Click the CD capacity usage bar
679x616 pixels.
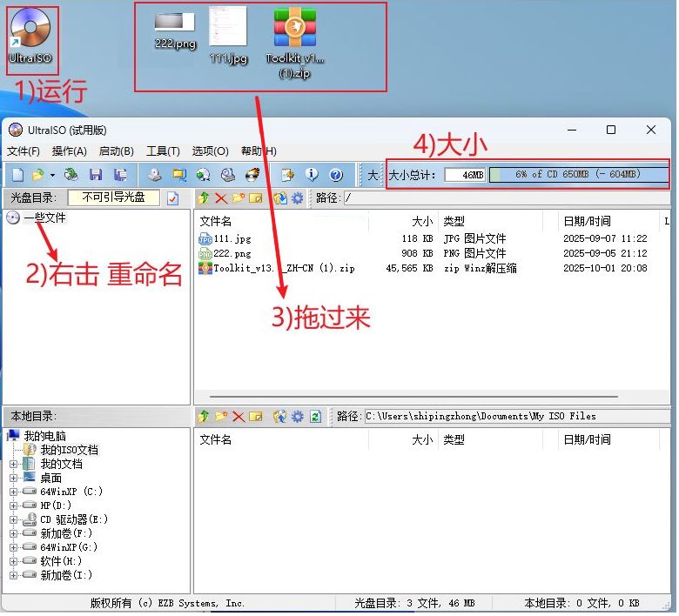point(577,175)
